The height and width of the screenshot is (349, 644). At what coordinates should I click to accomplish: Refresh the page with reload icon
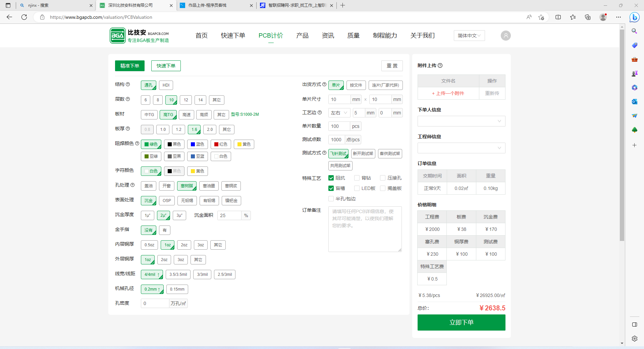click(24, 17)
